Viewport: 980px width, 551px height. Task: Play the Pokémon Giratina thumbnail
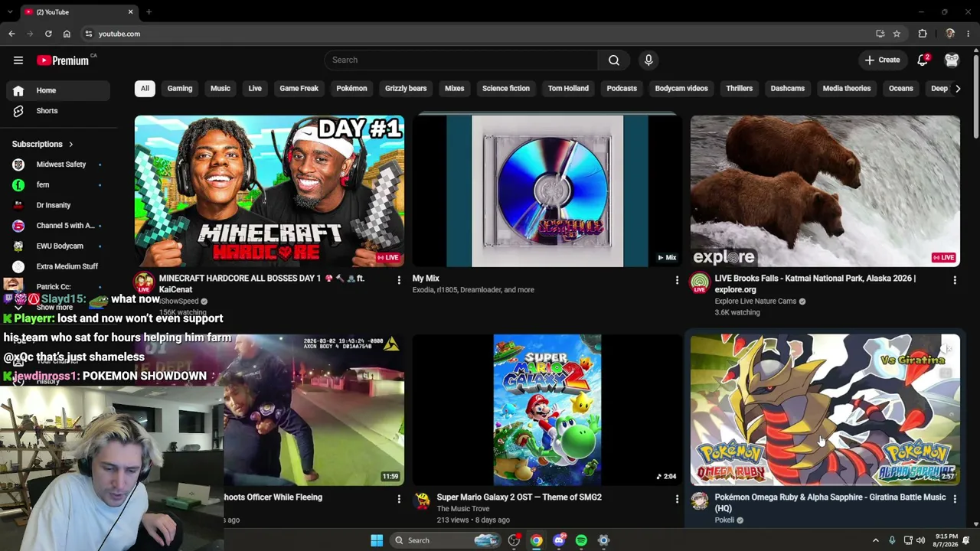825,410
